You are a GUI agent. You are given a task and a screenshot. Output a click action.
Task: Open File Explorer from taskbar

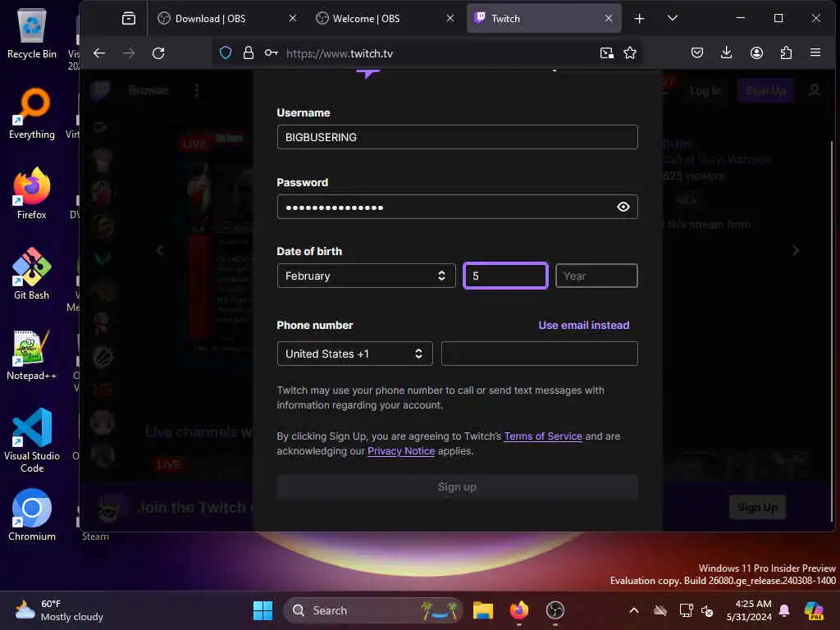tap(482, 610)
